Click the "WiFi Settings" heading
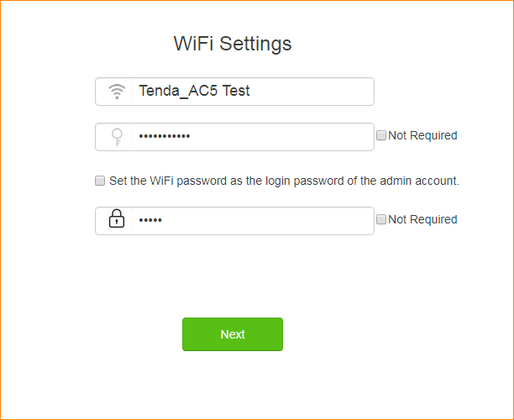 tap(233, 44)
